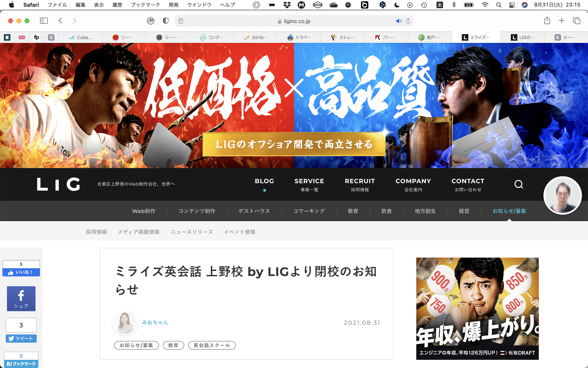Click the Facebook いいね！ button
588x368 pixels.
pyautogui.click(x=21, y=272)
